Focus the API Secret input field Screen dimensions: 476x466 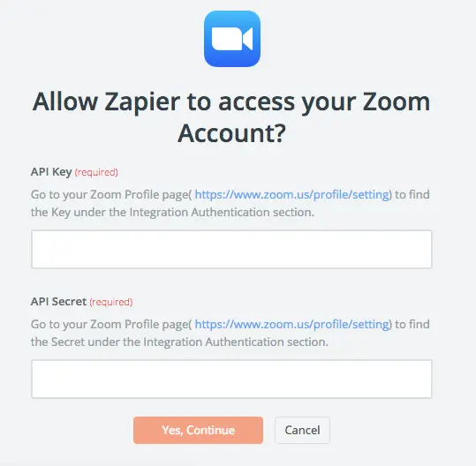231,379
